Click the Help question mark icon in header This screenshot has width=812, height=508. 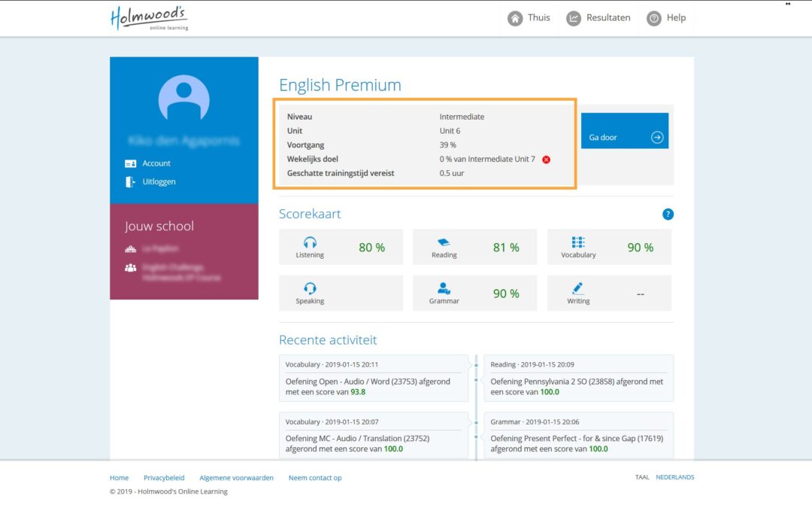653,19
